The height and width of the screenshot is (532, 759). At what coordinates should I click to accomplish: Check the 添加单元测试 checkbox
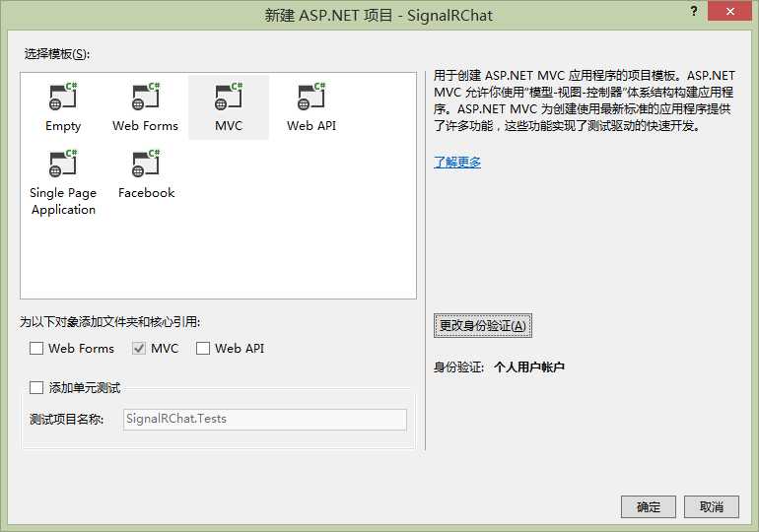point(36,387)
